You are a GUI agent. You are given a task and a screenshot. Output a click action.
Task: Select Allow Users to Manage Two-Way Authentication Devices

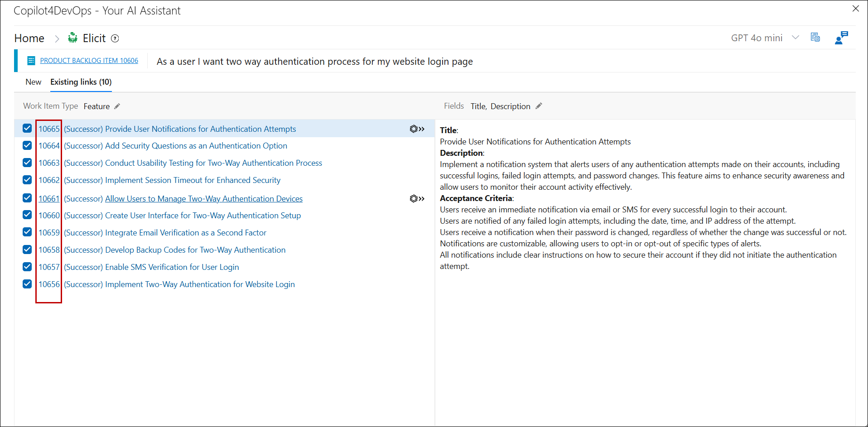pyautogui.click(x=204, y=199)
